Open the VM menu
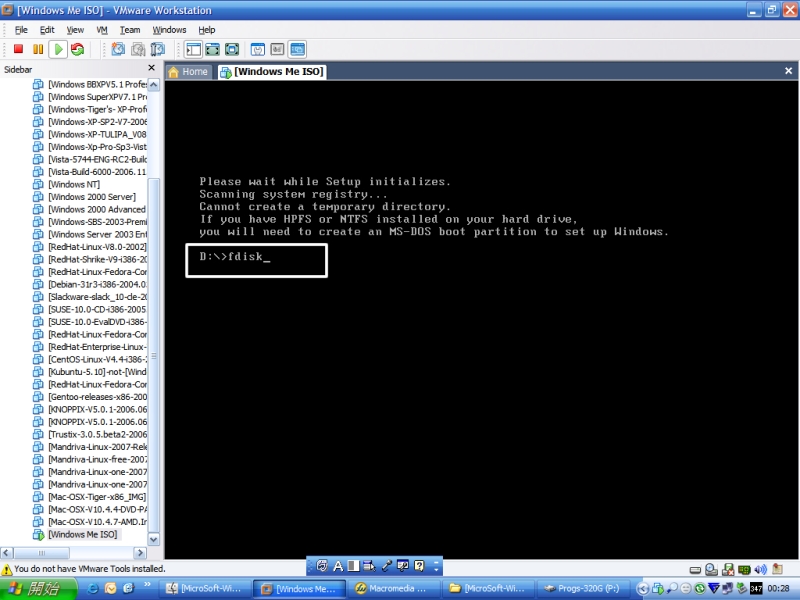 (102, 30)
